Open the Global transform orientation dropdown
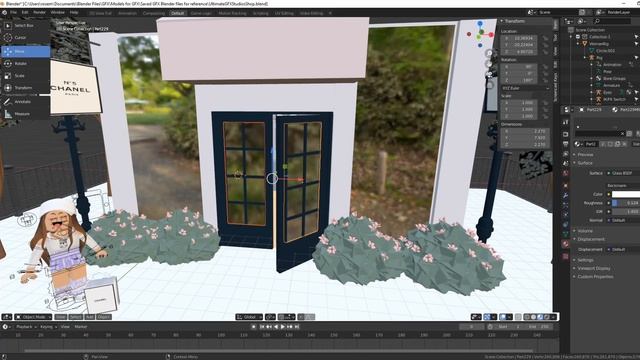The width and height of the screenshot is (640, 360). pos(249,317)
